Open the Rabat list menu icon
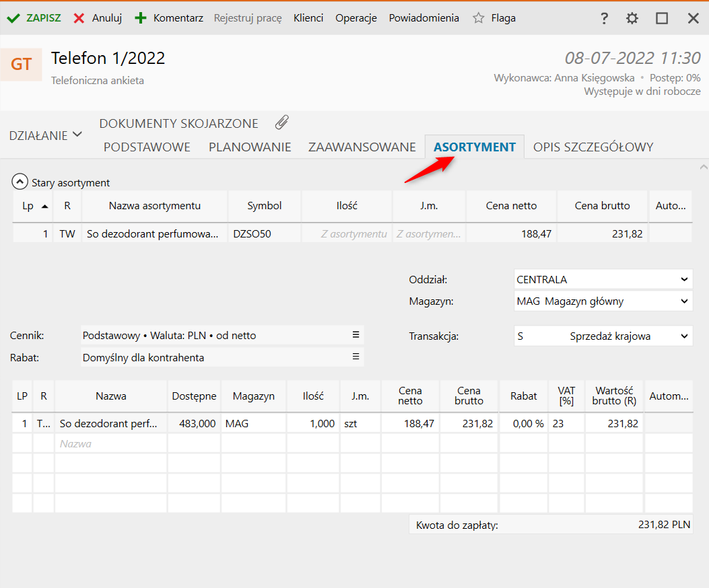Screen dimensions: 709x588 click(x=356, y=357)
